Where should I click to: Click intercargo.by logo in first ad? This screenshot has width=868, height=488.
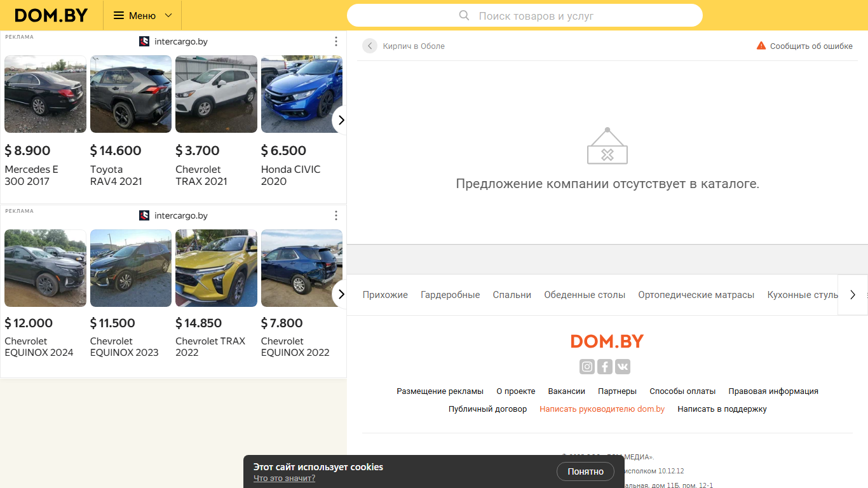point(144,41)
